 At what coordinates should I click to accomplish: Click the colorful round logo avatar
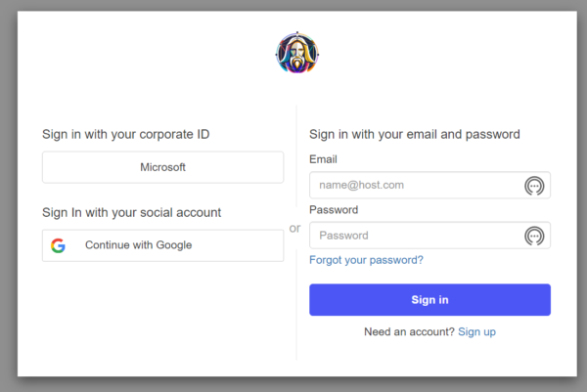click(297, 53)
